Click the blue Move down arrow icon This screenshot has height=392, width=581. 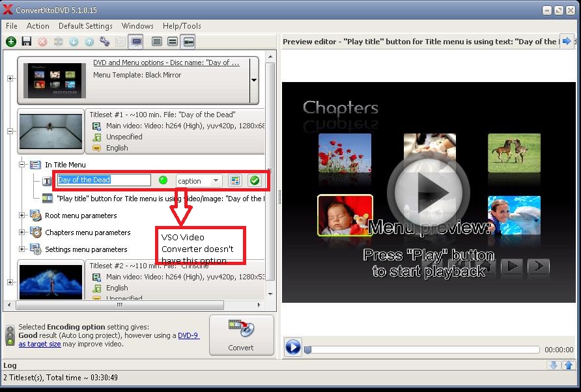(74, 42)
